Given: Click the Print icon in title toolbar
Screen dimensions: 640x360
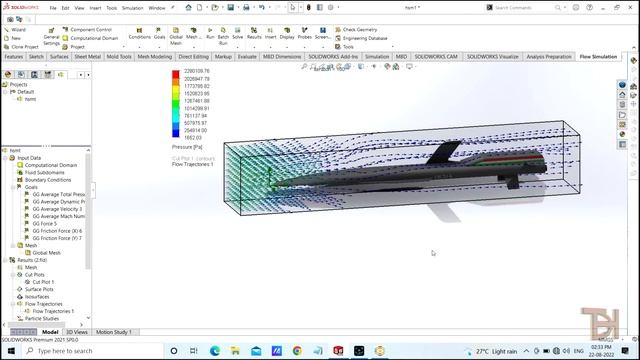Looking at the screenshot, I should pyautogui.click(x=246, y=7).
